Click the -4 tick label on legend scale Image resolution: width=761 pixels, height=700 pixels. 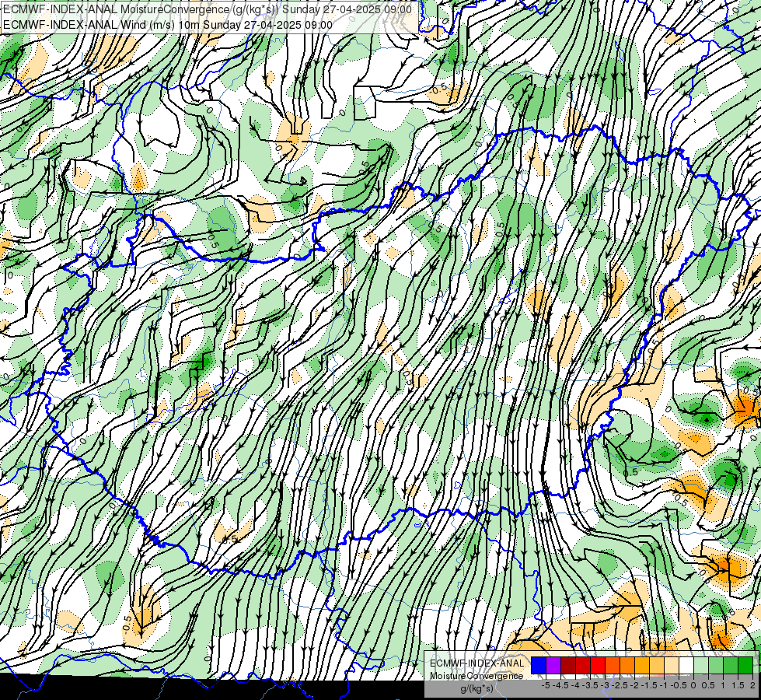coord(575,685)
